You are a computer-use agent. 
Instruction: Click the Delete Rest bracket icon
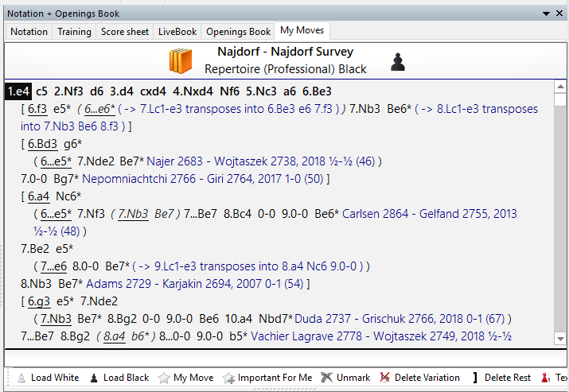pyautogui.click(x=474, y=378)
